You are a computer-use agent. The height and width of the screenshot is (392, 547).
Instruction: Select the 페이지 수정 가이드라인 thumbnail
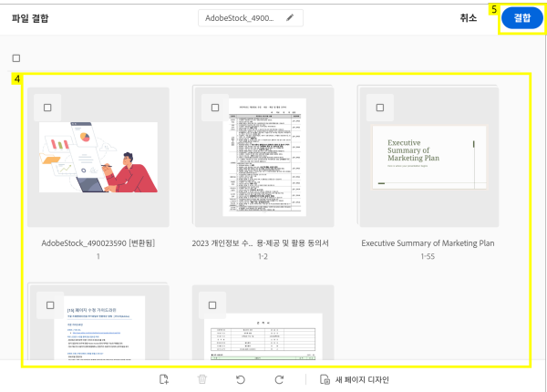click(98, 322)
